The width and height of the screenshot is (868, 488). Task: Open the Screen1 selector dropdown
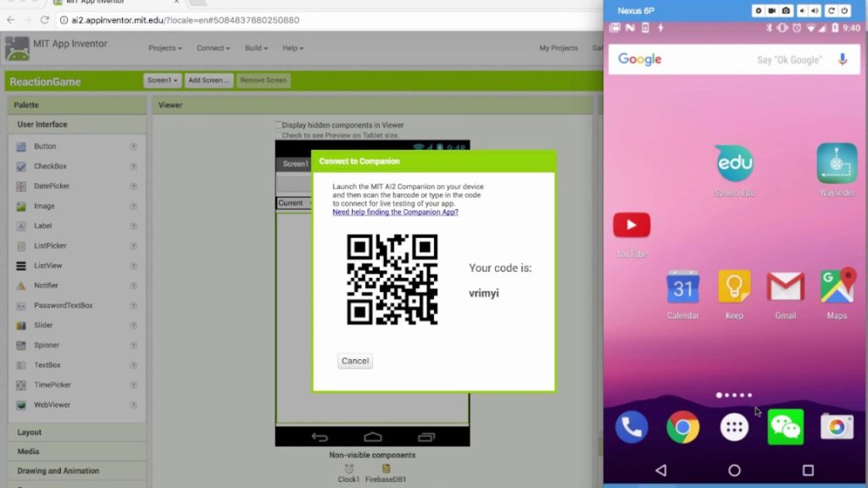pos(162,80)
